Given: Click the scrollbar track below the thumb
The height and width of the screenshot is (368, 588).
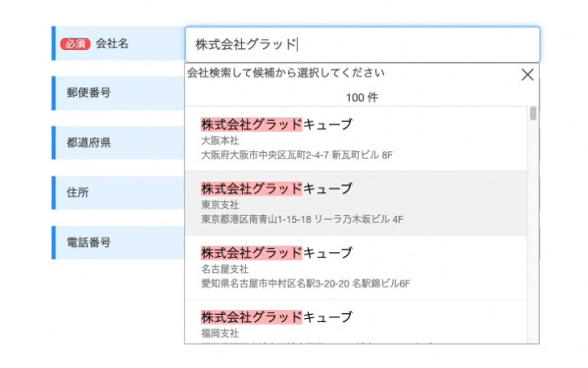Looking at the screenshot, I should [x=533, y=233].
